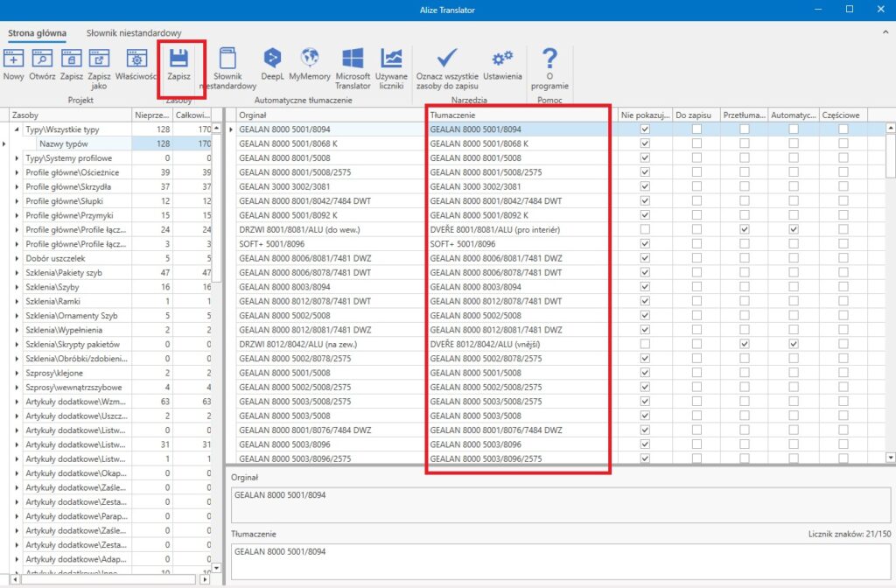This screenshot has height=588, width=896.
Task: Open O programie help icon
Action: (x=549, y=68)
